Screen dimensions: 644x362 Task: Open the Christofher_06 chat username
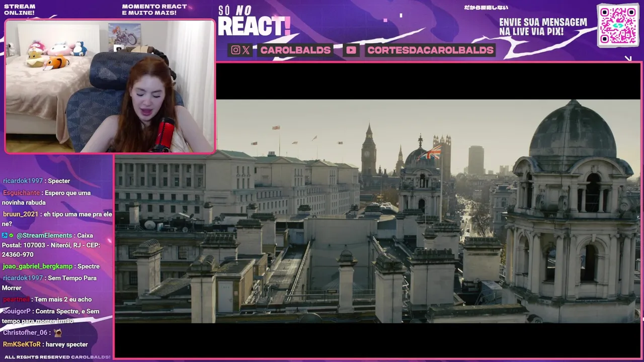pyautogui.click(x=25, y=332)
